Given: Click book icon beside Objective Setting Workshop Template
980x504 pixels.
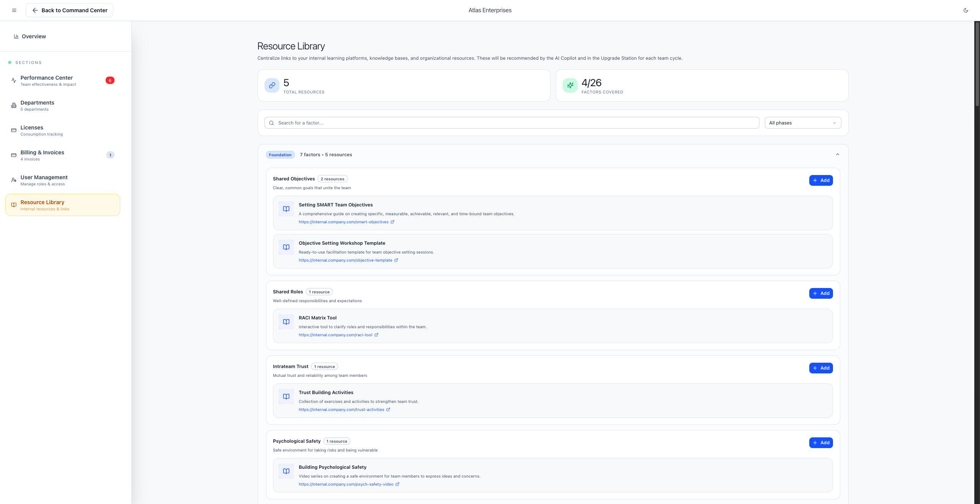Looking at the screenshot, I should click(x=286, y=247).
